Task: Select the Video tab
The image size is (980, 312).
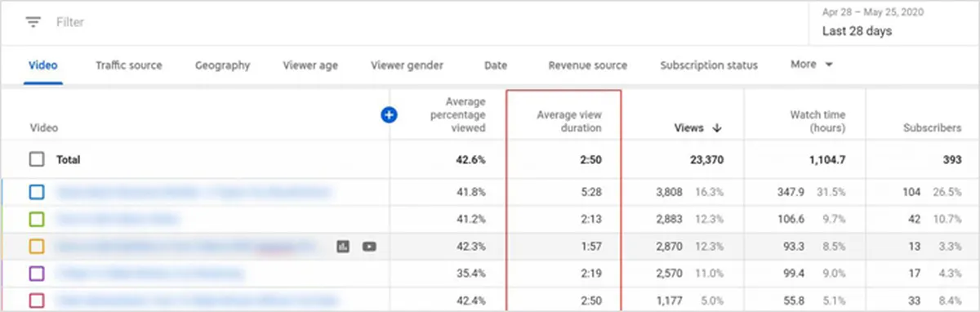Action: (x=43, y=65)
